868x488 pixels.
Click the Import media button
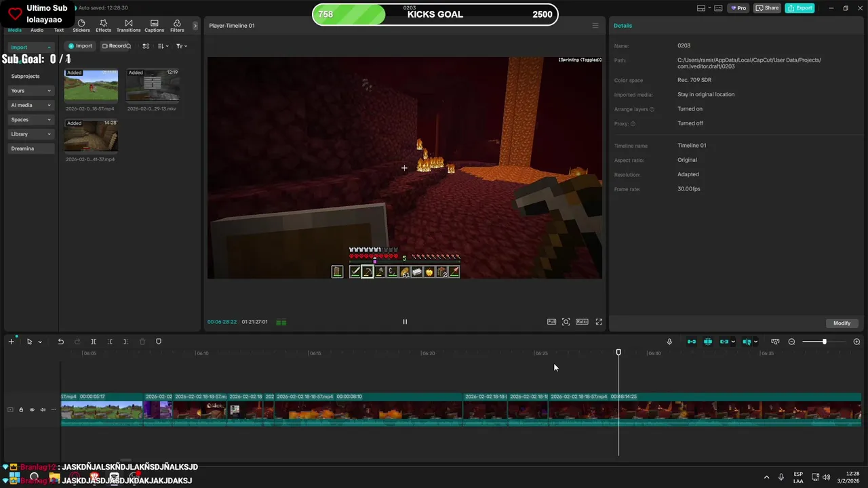[x=80, y=46]
